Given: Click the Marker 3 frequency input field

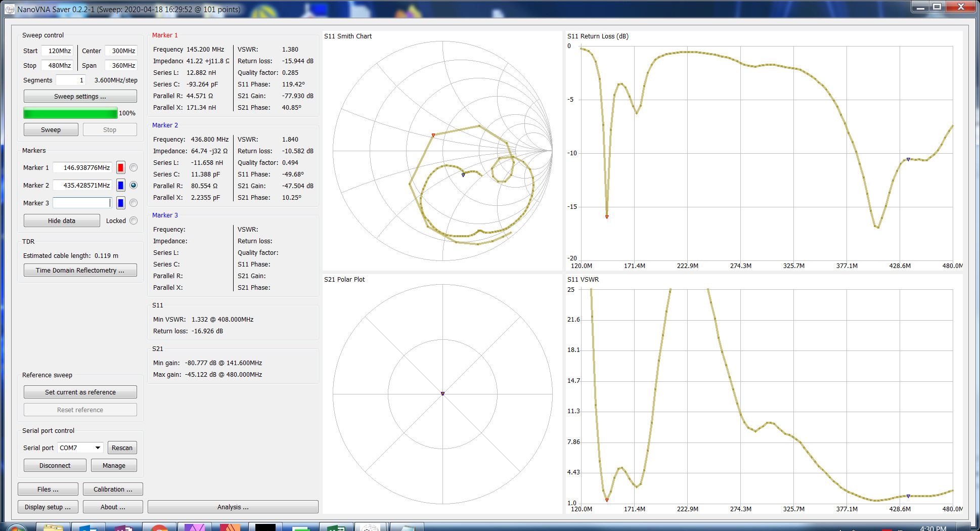Looking at the screenshot, I should coord(81,203).
